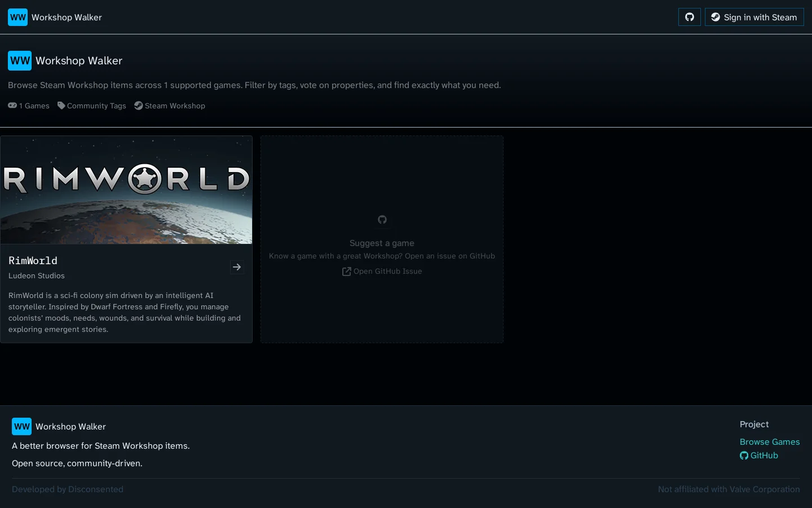Click the large WW logo in hero header
Image resolution: width=812 pixels, height=508 pixels.
pyautogui.click(x=20, y=60)
